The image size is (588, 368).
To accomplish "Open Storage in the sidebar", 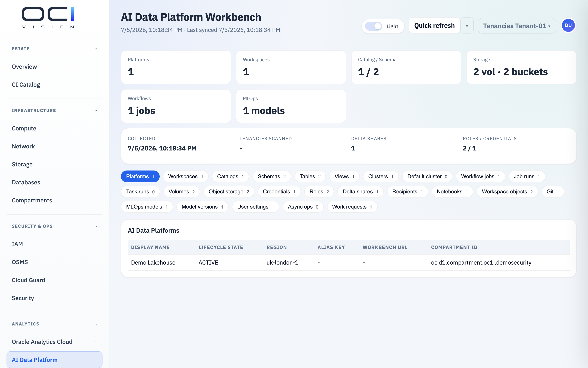I will (55, 165).
